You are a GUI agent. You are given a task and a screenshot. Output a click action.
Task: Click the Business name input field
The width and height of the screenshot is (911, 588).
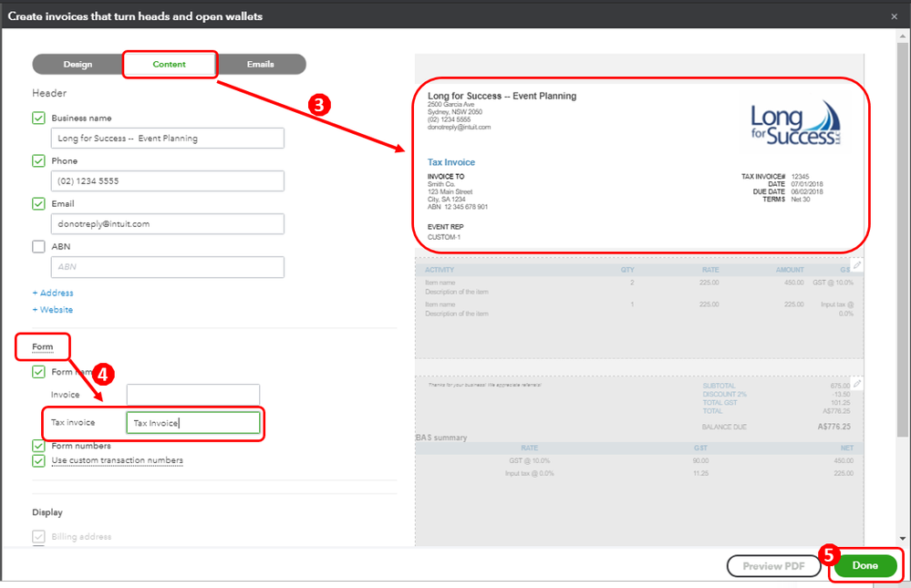coord(168,139)
